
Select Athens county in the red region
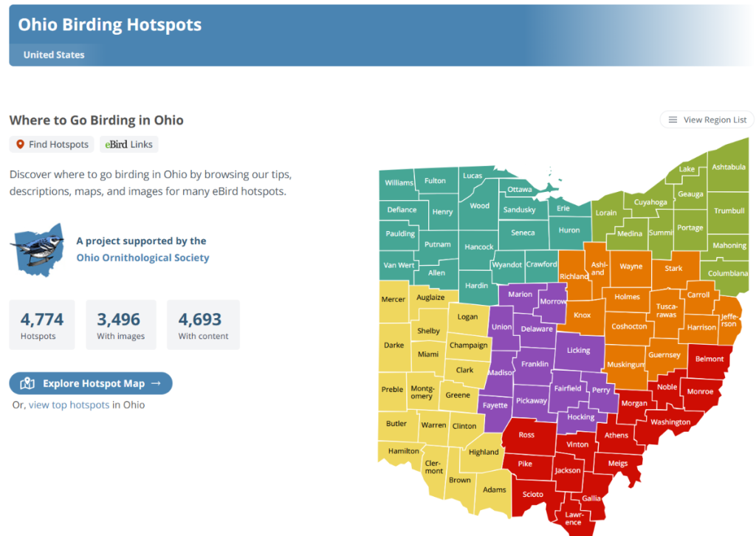[x=616, y=436]
